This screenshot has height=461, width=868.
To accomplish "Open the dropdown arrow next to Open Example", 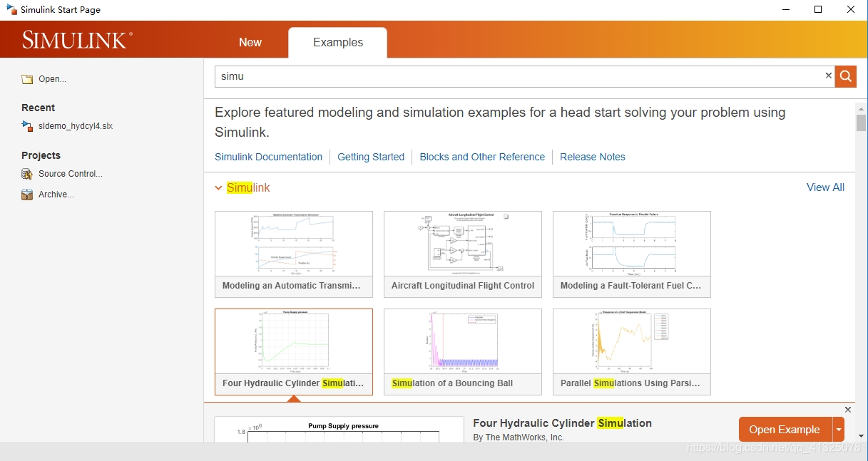I will coord(839,430).
